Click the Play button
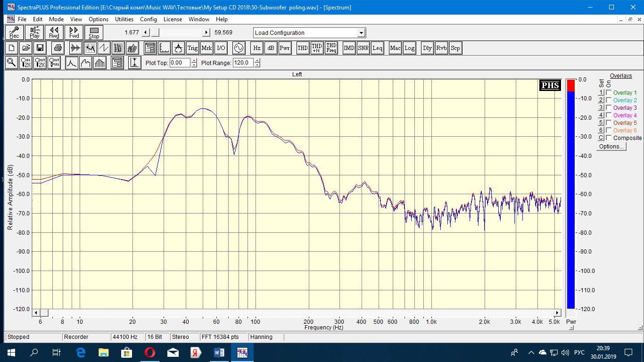This screenshot has height=362, width=644. (x=34, y=33)
